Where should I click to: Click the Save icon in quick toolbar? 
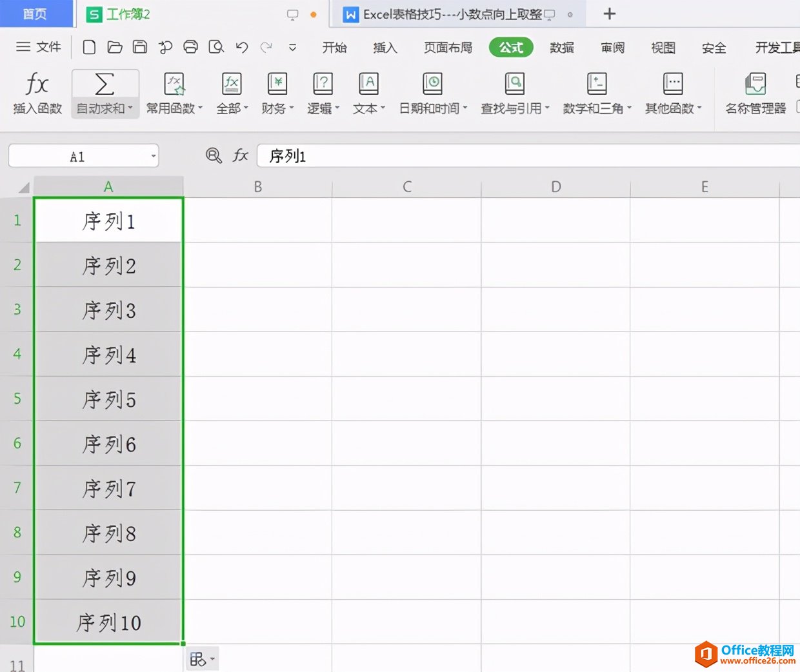(x=140, y=47)
